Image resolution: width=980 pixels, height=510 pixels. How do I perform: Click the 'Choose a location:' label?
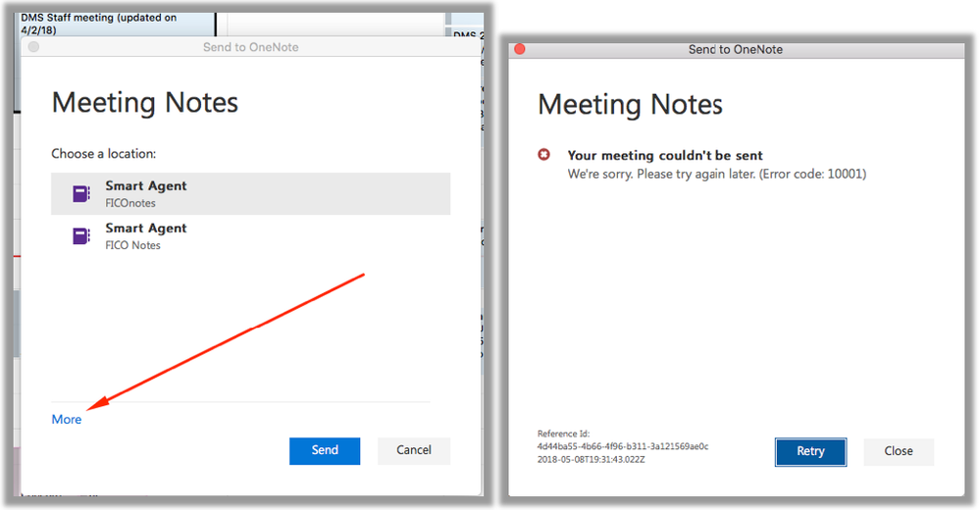[x=104, y=154]
